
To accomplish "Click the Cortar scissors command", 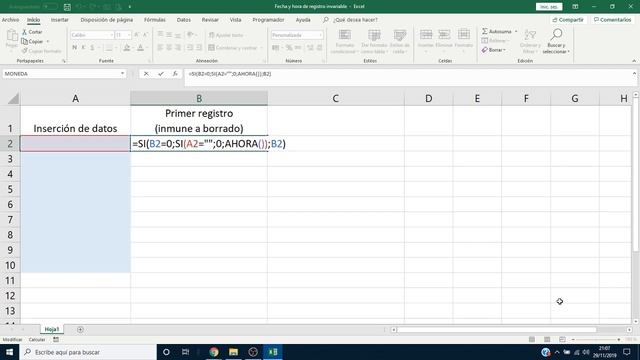I will 32,32.
